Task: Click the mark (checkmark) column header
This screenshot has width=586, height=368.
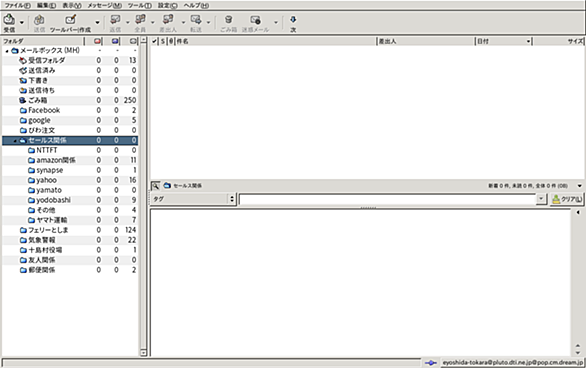Action: tap(154, 41)
